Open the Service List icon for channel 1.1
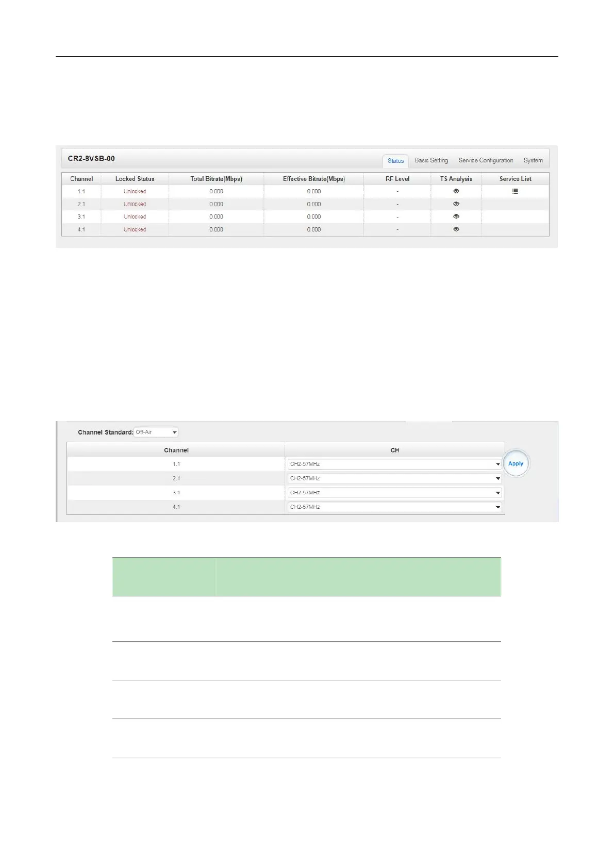Image resolution: width=614 pixels, height=868 pixels. click(515, 191)
